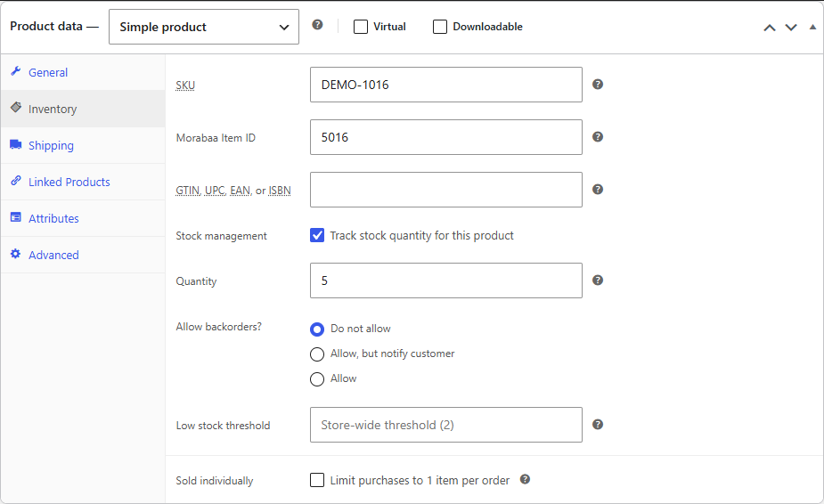Click the SKU help tooltip icon
This screenshot has height=504, width=824.
tap(598, 84)
